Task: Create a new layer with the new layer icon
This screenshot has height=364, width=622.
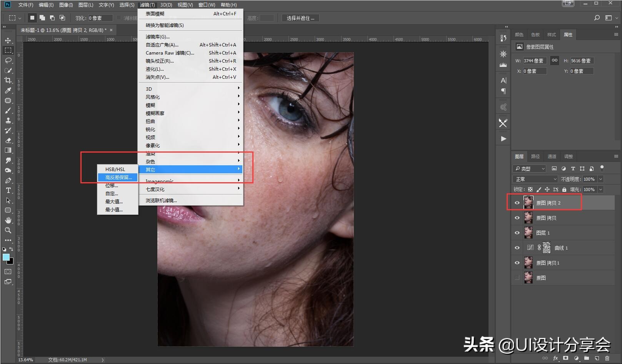Action: point(597,358)
